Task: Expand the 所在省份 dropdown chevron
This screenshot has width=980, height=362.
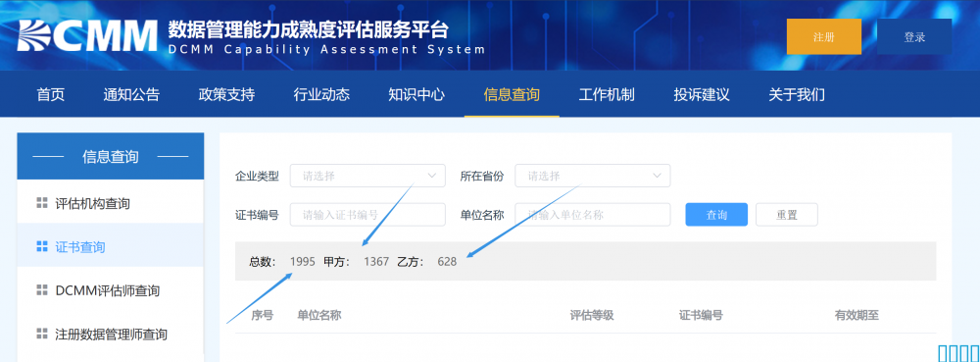Action: [657, 176]
